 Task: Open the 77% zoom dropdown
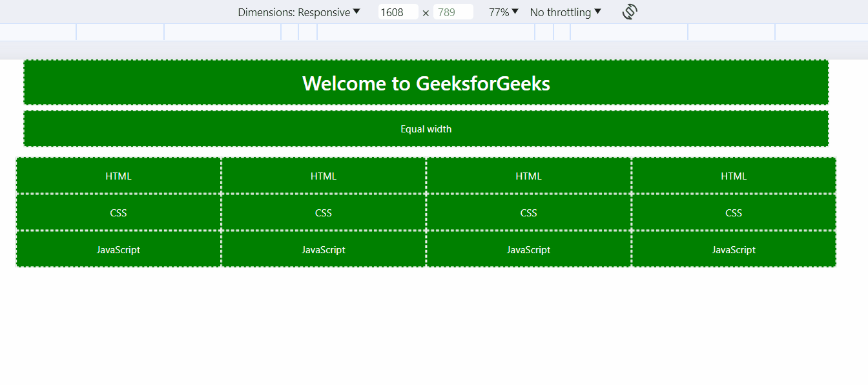[504, 12]
